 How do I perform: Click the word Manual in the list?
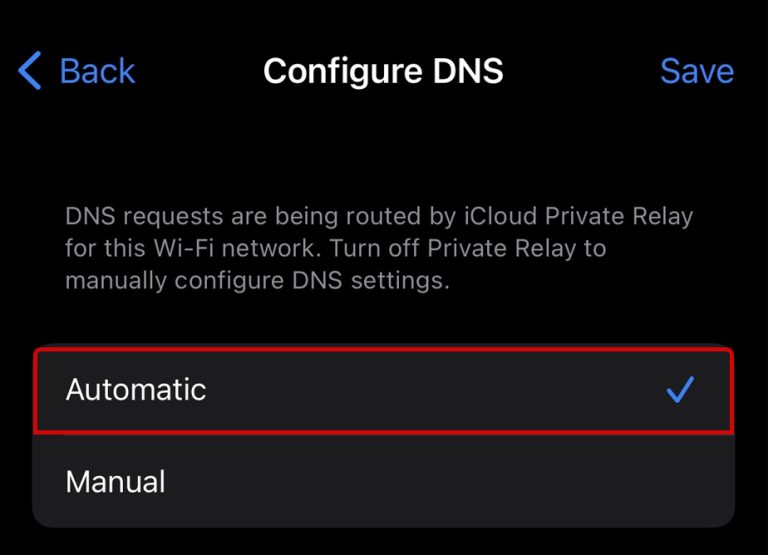115,482
